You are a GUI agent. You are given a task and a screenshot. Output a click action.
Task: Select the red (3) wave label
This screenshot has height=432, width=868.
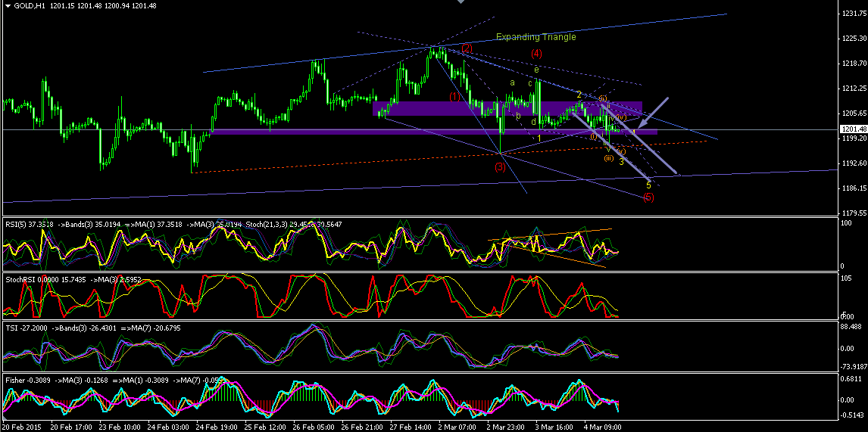pyautogui.click(x=501, y=166)
